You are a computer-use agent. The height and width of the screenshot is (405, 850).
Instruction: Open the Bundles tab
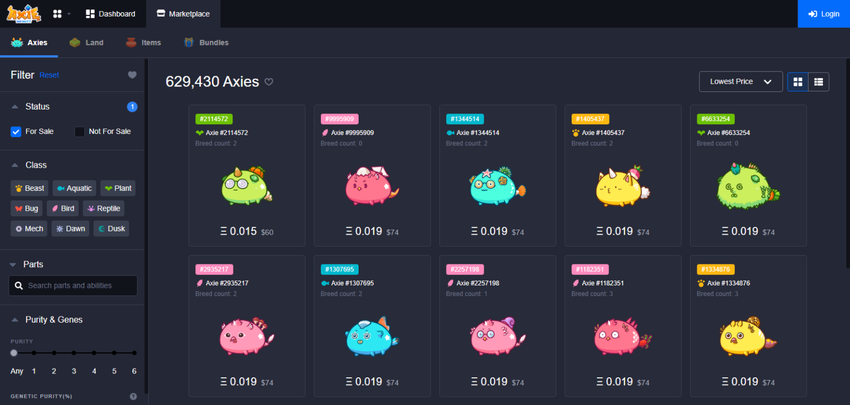pyautogui.click(x=206, y=42)
